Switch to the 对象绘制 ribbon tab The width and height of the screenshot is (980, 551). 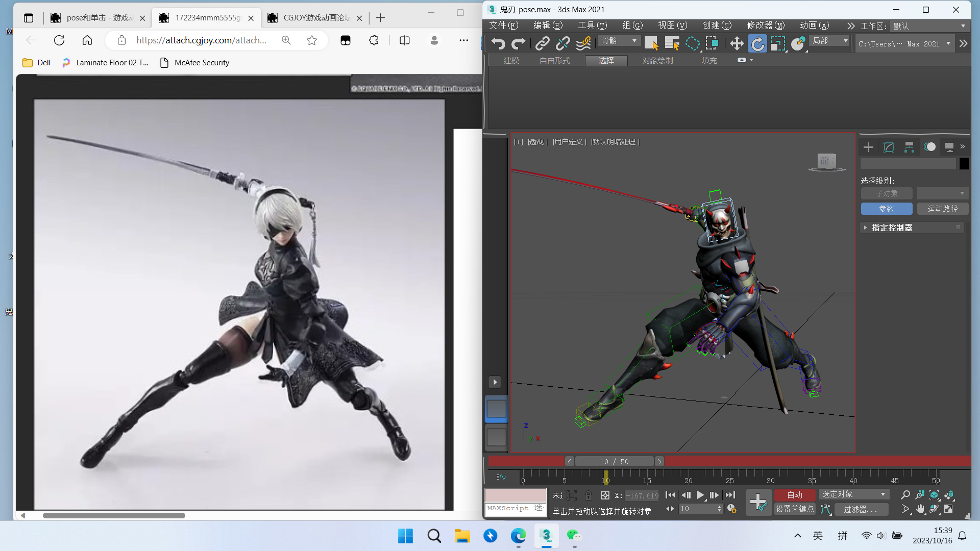(657, 61)
